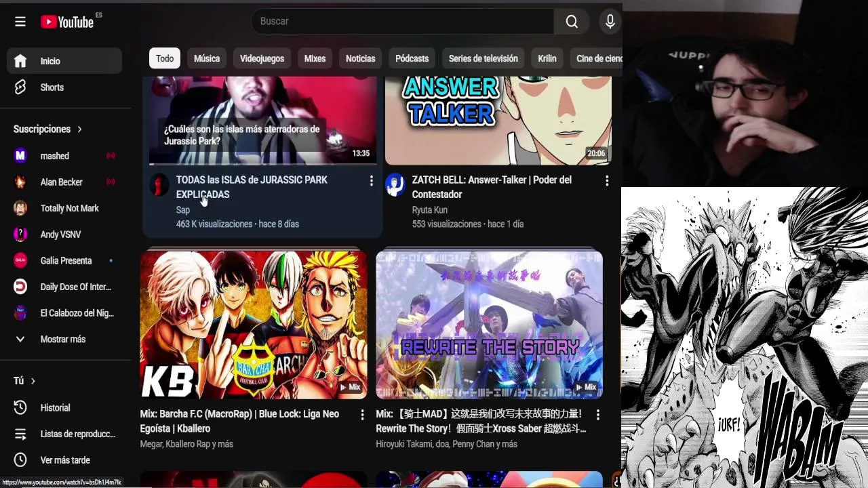Click '463 K visualizaciones · hace 8 días'
Viewport: 868px width, 488px height.
pos(237,224)
